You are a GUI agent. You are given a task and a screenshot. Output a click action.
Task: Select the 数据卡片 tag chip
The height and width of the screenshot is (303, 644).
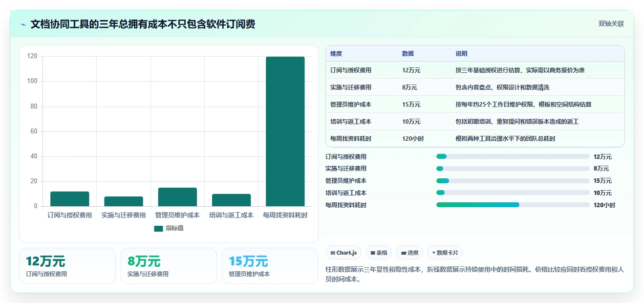pos(445,253)
